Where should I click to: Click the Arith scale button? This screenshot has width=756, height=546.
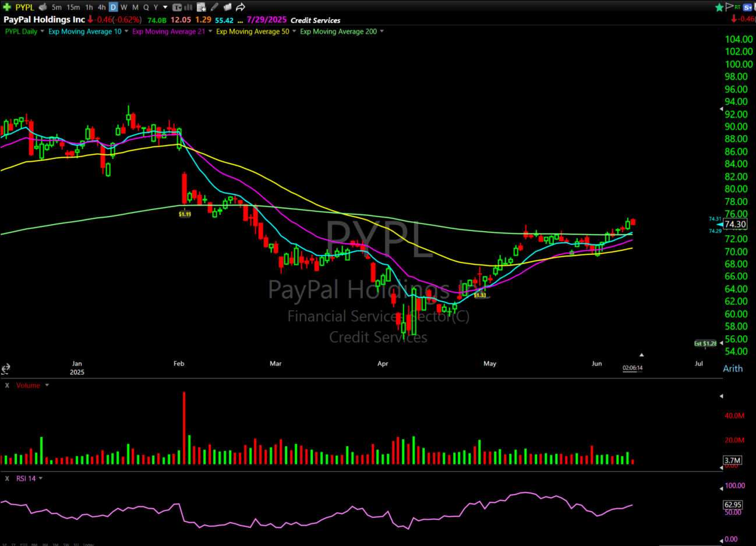(733, 368)
